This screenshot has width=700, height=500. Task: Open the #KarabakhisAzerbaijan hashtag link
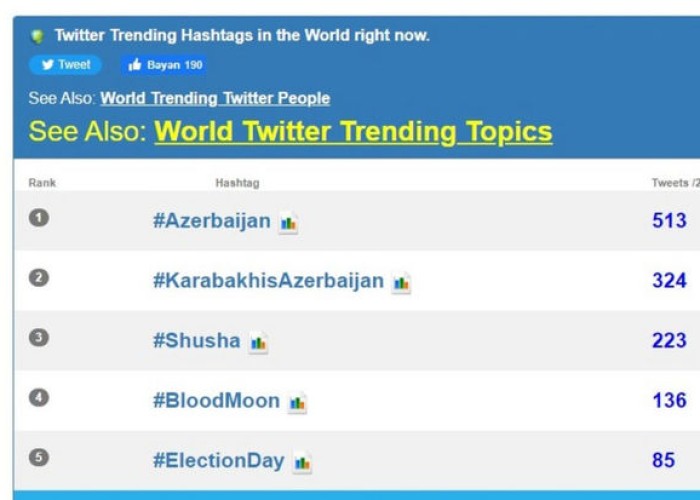point(268,281)
